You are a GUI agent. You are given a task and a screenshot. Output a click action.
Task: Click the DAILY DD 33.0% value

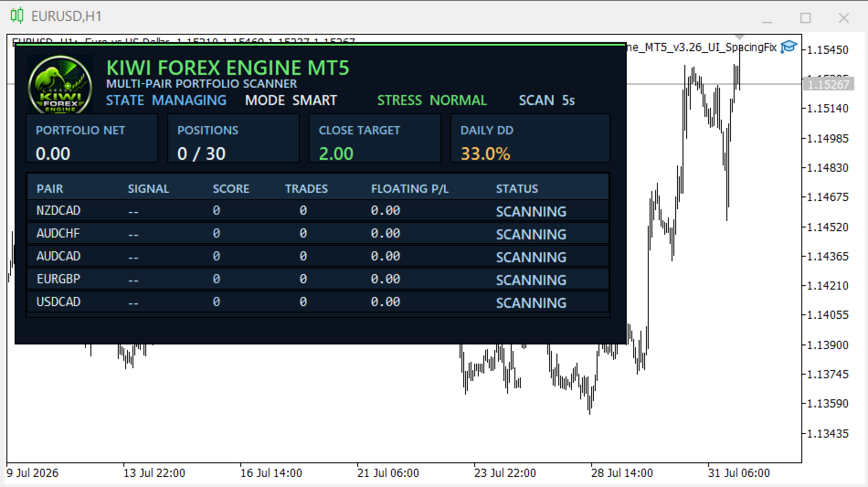(485, 154)
